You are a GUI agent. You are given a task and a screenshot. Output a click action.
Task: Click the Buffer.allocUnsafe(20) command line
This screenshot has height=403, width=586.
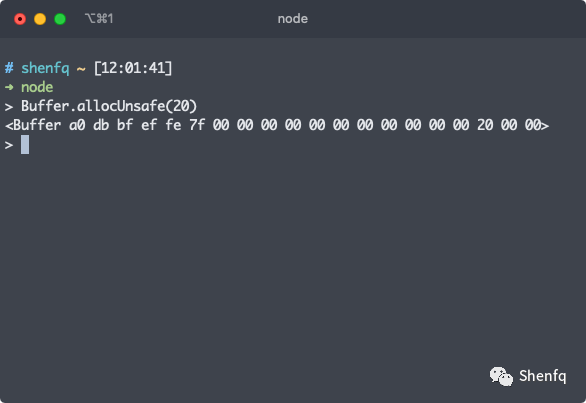pos(109,106)
